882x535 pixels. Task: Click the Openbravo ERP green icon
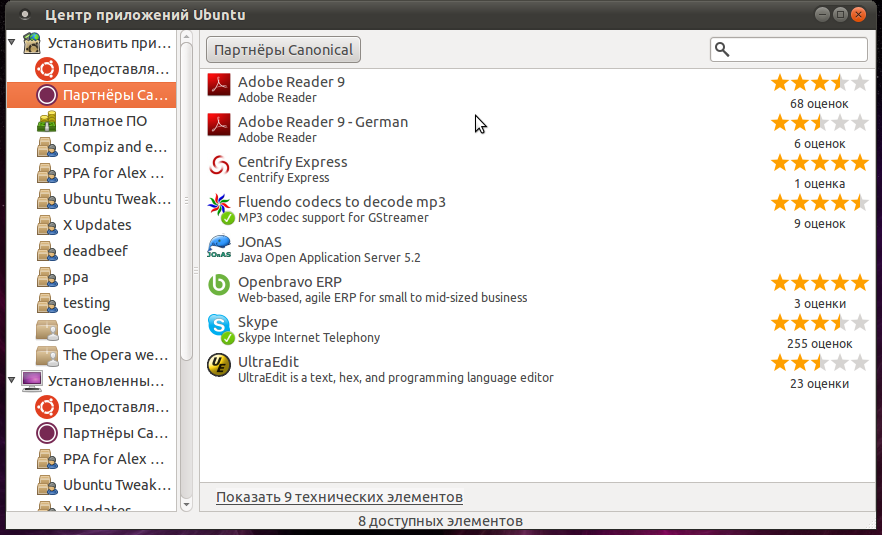[219, 285]
